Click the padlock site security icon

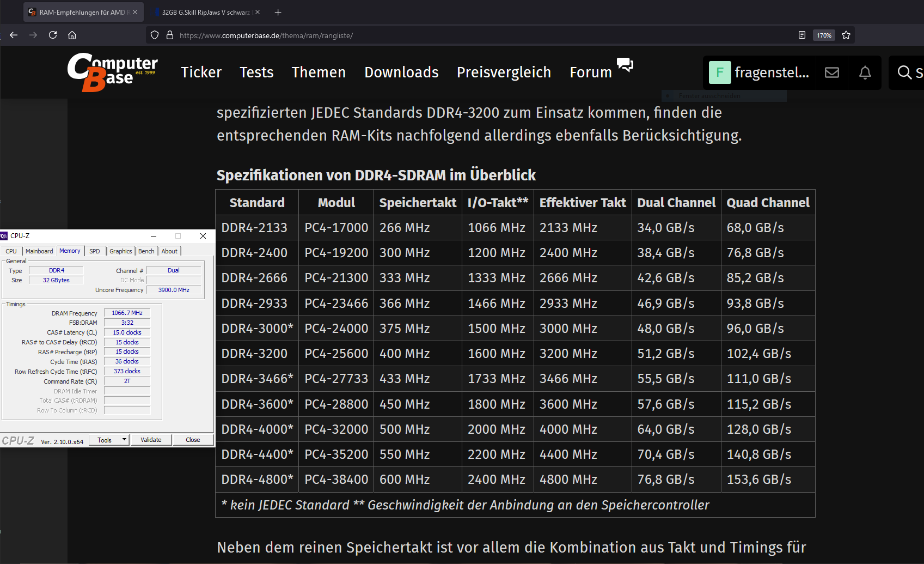coord(170,35)
